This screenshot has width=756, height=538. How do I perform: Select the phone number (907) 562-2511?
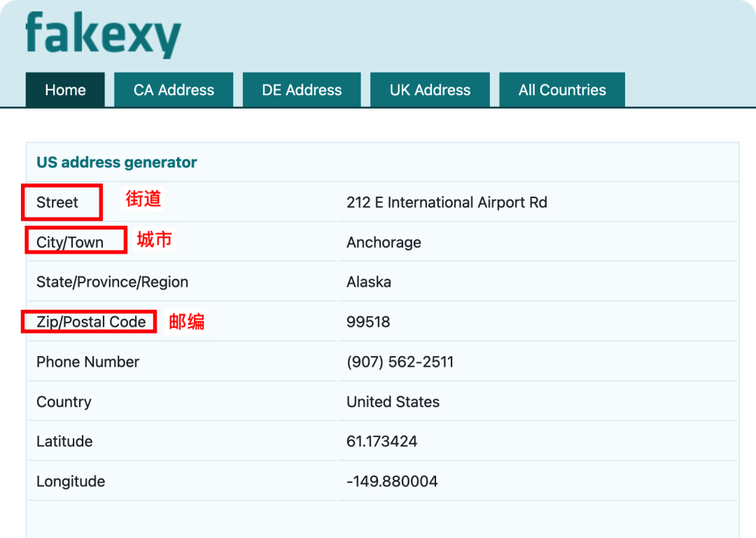click(400, 362)
